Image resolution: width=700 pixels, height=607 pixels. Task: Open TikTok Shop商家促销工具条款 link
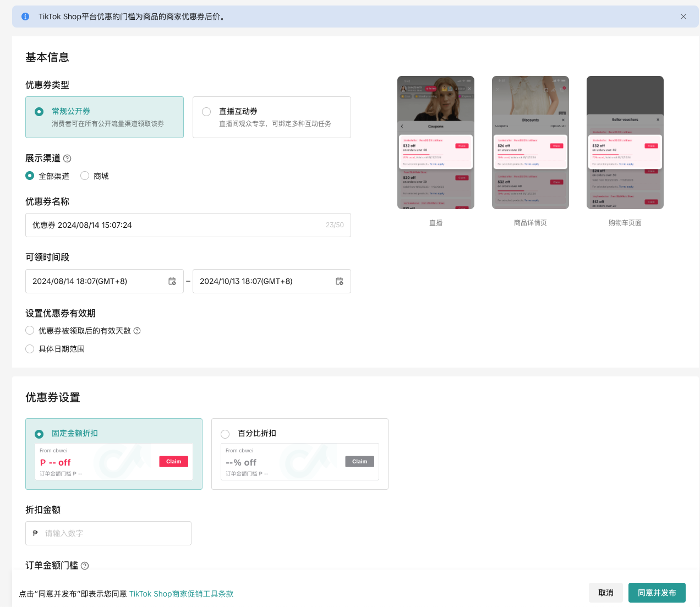[x=181, y=594]
